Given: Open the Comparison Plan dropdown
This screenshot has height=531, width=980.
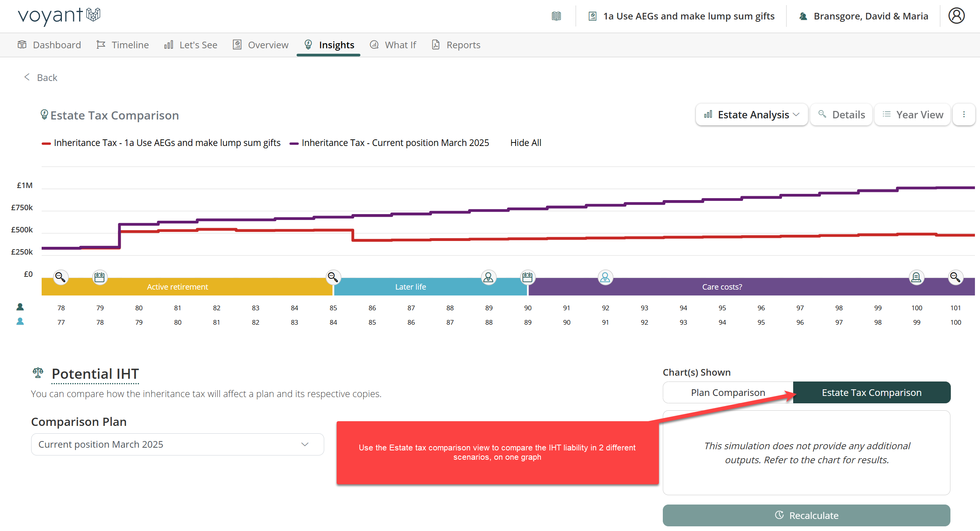Looking at the screenshot, I should (177, 444).
